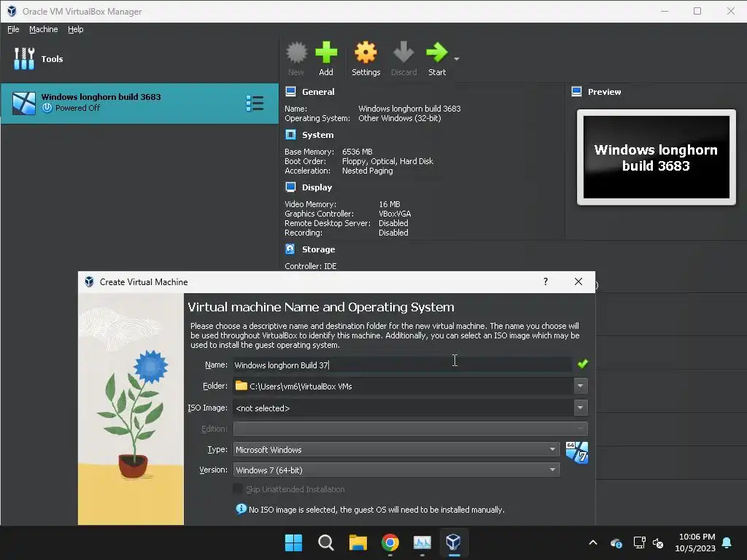Expand the Start button dropdown arrow
The image size is (747, 560).
pyautogui.click(x=457, y=59)
